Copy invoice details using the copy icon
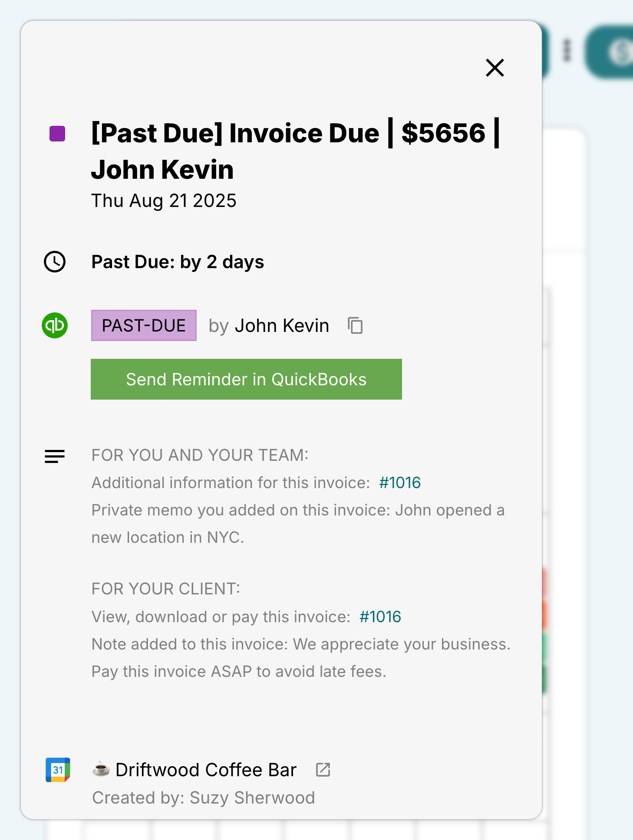 355,325
